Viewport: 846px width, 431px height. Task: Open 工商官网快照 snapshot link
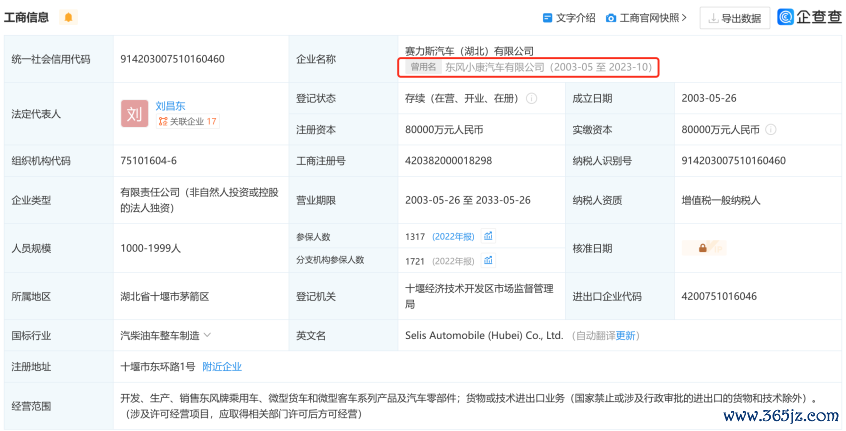pos(649,18)
